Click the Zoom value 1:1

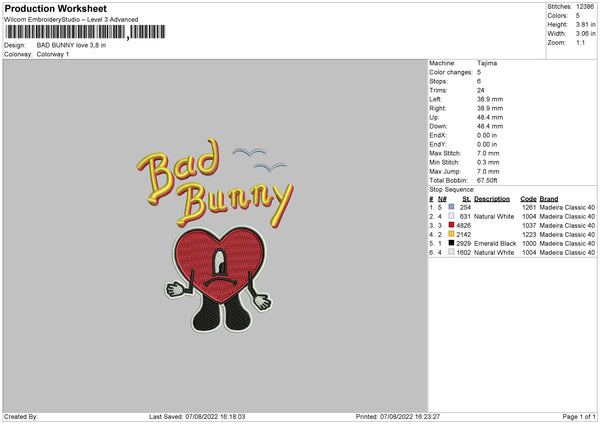(580, 42)
